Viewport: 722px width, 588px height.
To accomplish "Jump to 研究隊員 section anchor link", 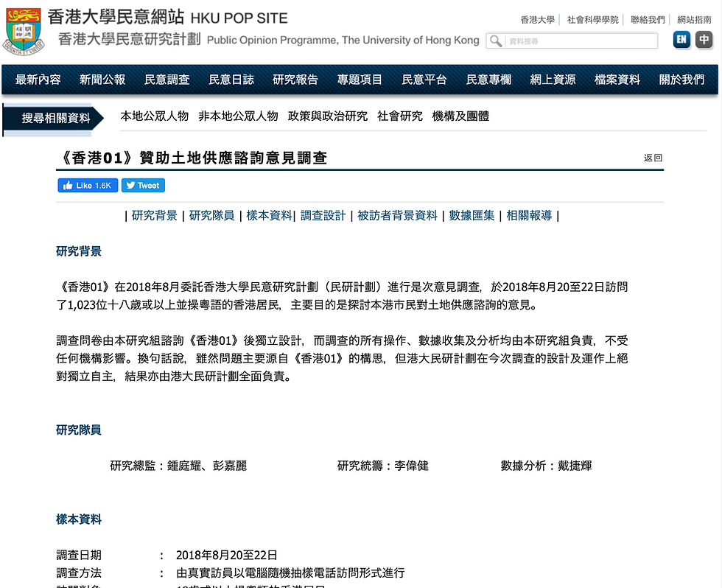I will point(212,215).
